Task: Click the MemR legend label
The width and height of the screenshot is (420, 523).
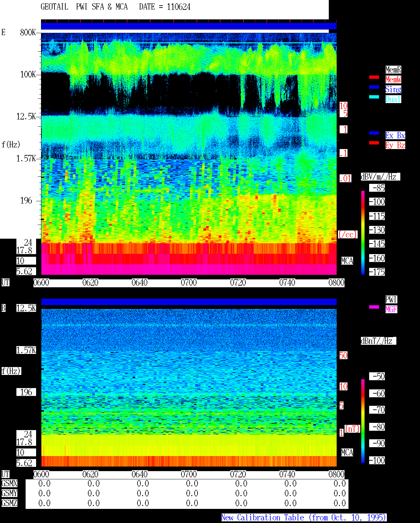Action: pyautogui.click(x=393, y=70)
